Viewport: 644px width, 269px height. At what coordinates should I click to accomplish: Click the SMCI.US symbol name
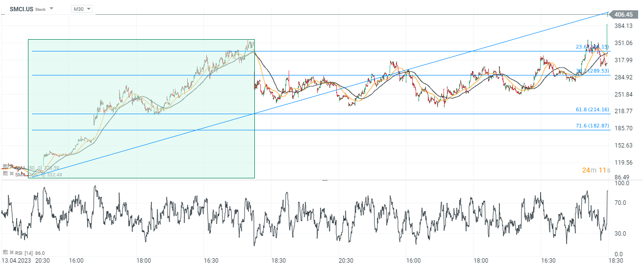(x=22, y=9)
